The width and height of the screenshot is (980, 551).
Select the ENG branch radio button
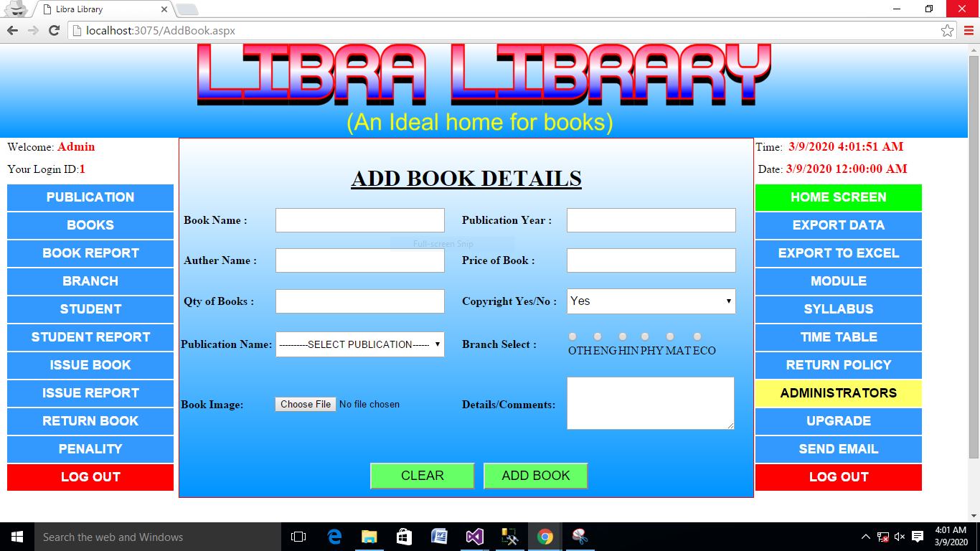[598, 336]
